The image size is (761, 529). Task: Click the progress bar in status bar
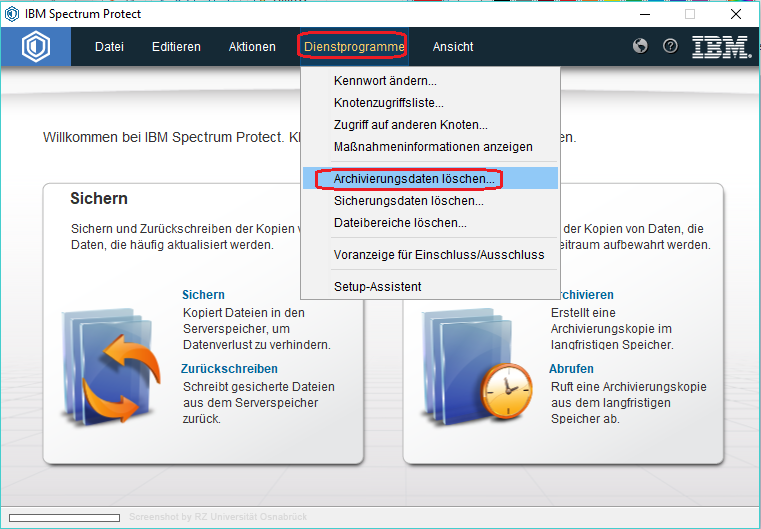(64, 517)
